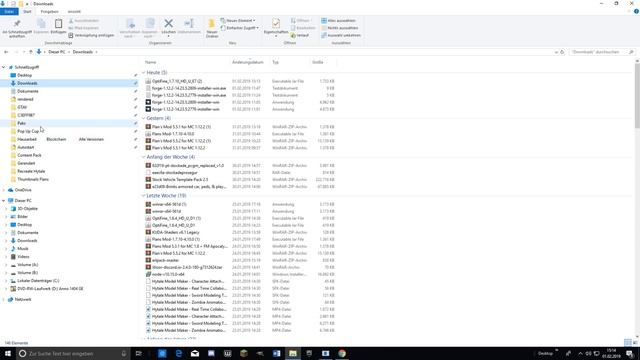Open the ribbon help question mark icon
This screenshot has width=640, height=360.
point(636,11)
